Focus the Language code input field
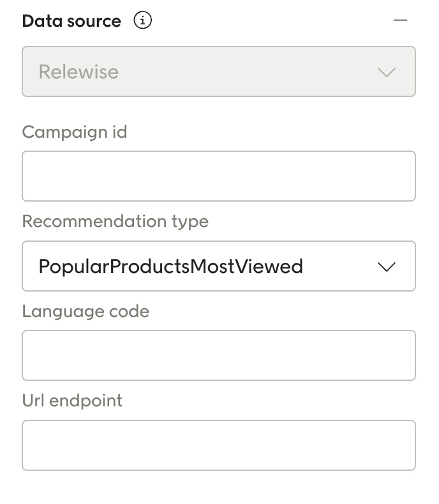 [x=218, y=355]
